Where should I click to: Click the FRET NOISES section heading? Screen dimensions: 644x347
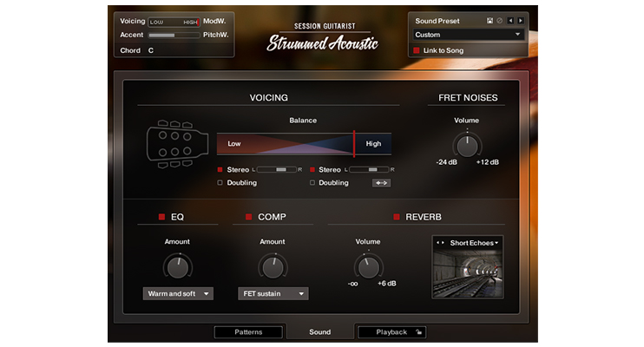point(468,98)
